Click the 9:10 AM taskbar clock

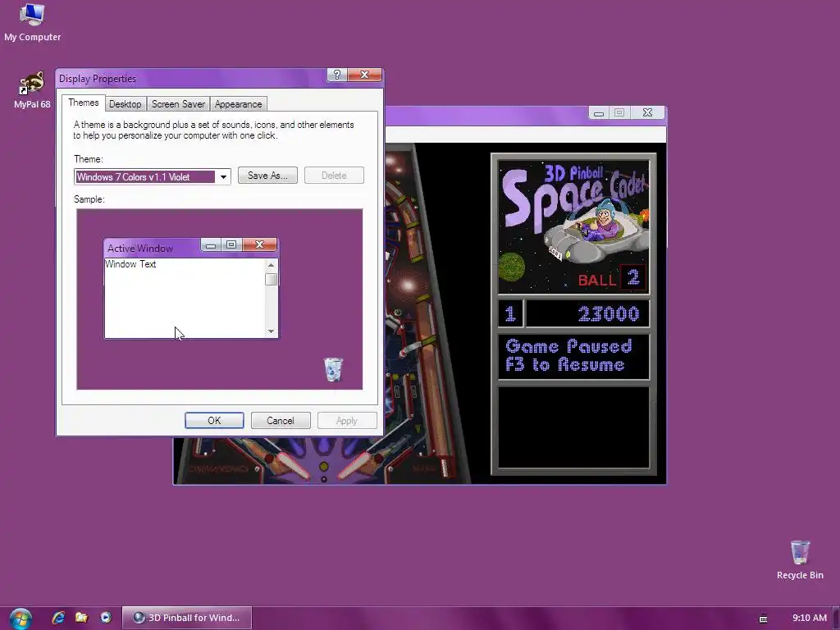[809, 618]
